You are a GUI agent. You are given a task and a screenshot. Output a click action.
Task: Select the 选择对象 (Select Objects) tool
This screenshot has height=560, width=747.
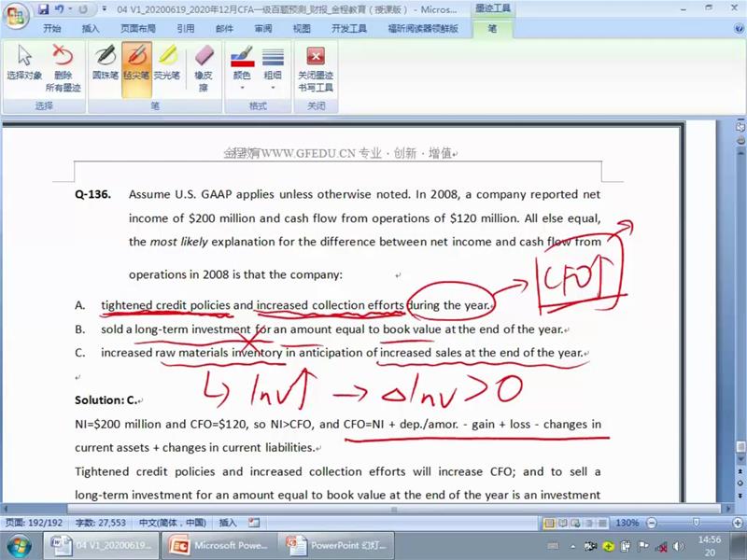coord(24,63)
